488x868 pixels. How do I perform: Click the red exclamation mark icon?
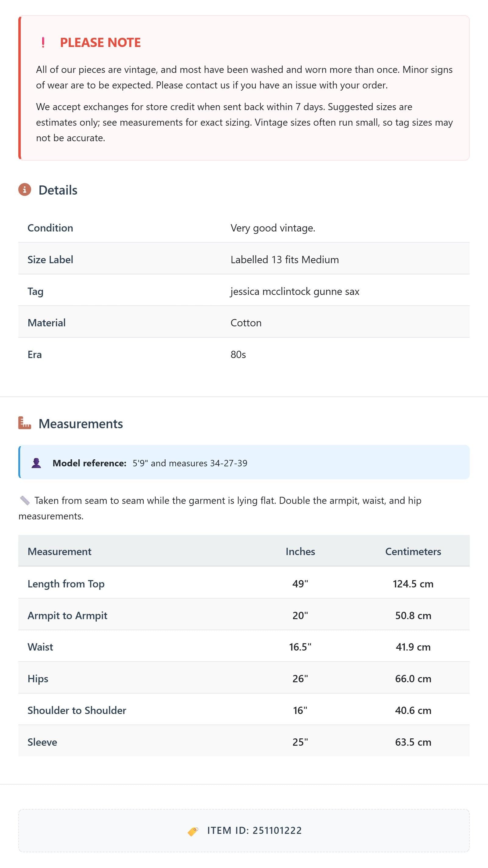[43, 42]
